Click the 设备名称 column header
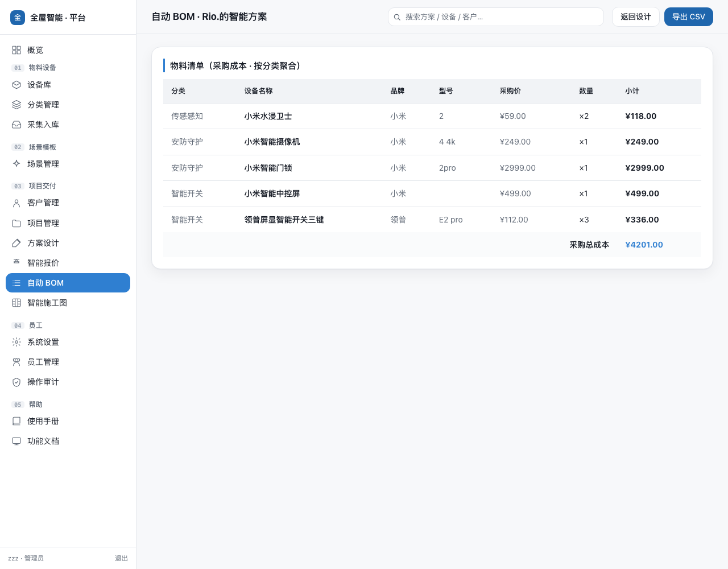Screen dimensions: 728x569 tap(258, 91)
